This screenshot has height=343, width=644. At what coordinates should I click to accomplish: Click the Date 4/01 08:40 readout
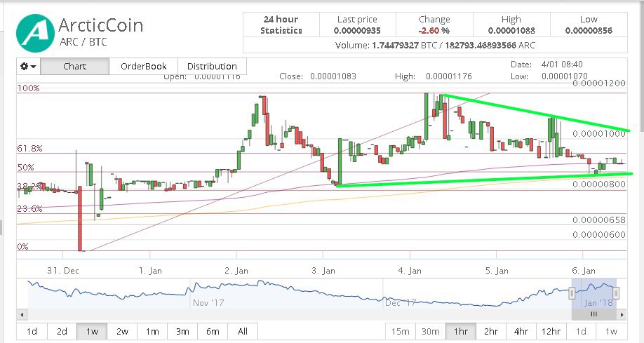546,65
